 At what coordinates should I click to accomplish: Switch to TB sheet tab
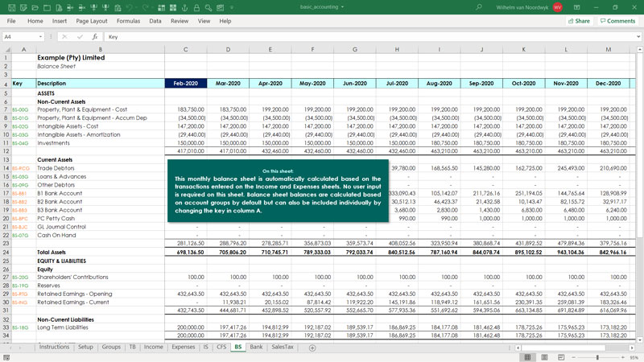(x=132, y=348)
